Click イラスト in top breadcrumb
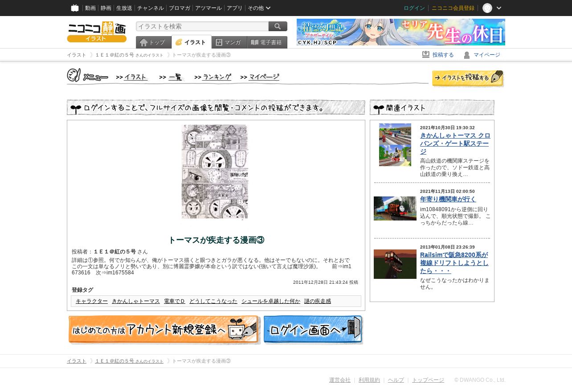Image resolution: width=572 pixels, height=392 pixels. (x=77, y=55)
